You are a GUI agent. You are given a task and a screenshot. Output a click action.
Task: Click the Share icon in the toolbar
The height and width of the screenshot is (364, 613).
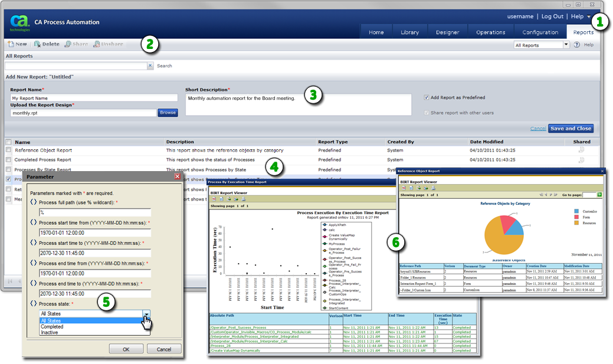[75, 44]
